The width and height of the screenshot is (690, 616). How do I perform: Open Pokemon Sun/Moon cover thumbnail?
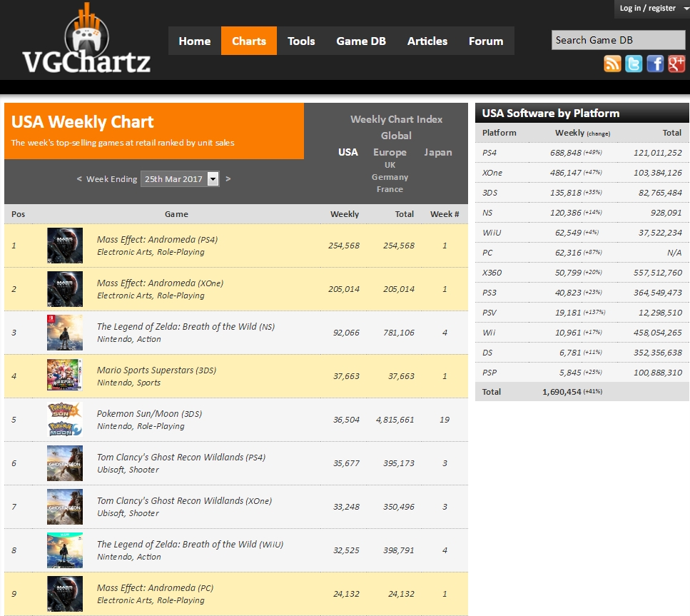65,419
